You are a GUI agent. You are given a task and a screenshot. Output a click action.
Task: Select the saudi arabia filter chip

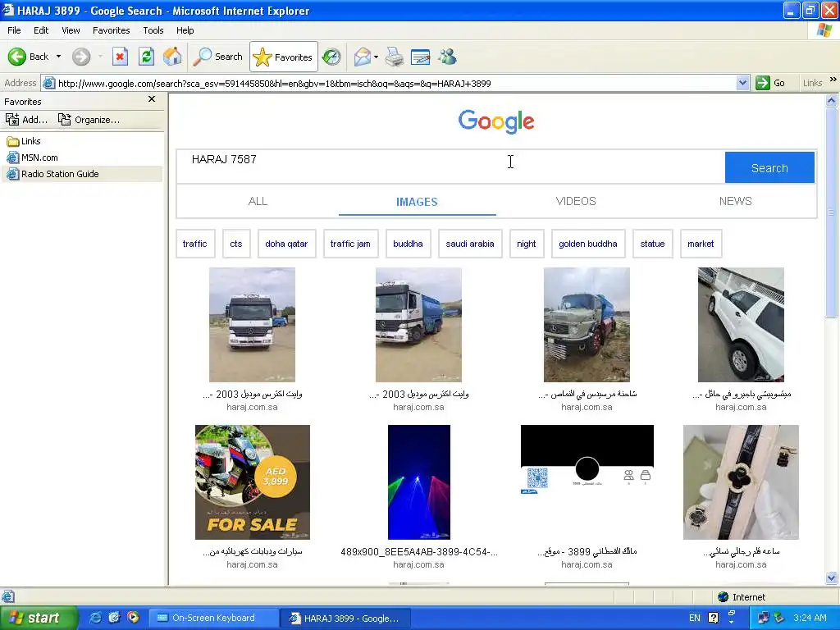pos(470,244)
